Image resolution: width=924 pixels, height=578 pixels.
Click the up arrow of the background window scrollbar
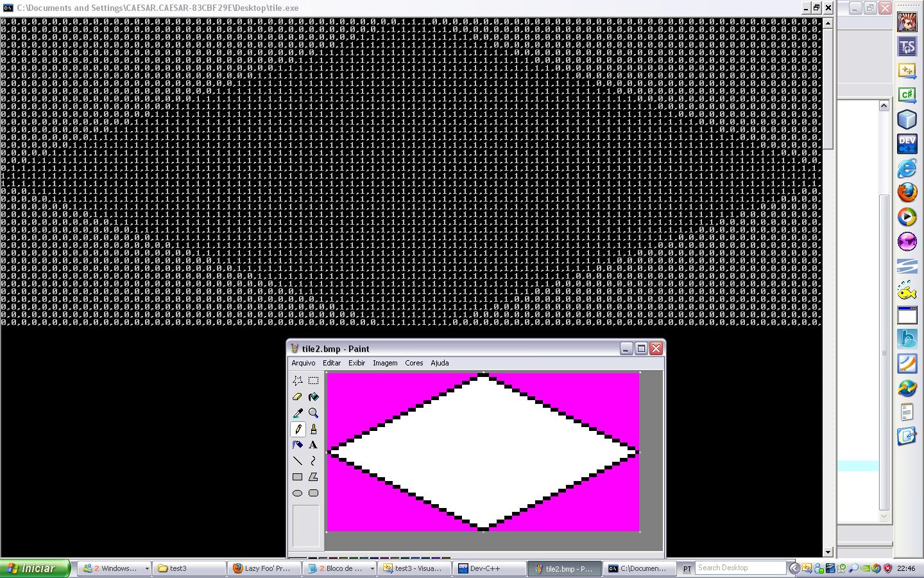(x=884, y=105)
